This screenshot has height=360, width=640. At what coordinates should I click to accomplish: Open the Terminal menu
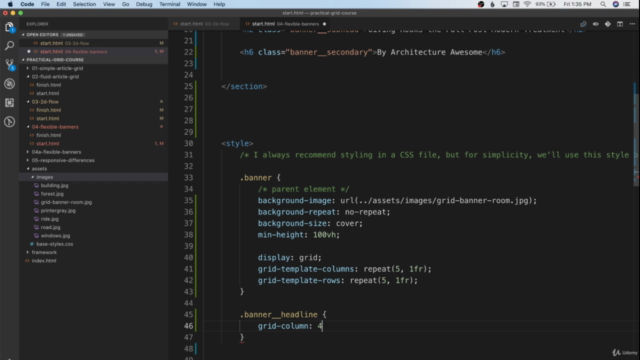coord(169,4)
